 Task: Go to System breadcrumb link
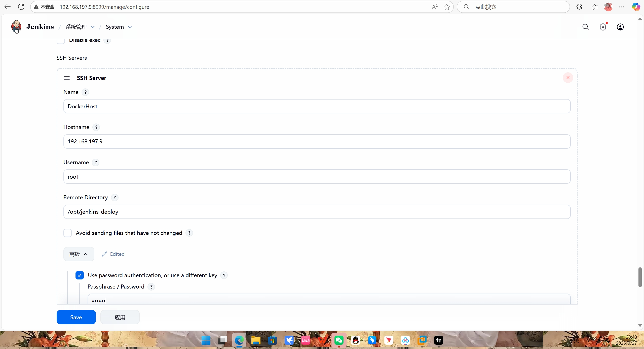point(115,27)
